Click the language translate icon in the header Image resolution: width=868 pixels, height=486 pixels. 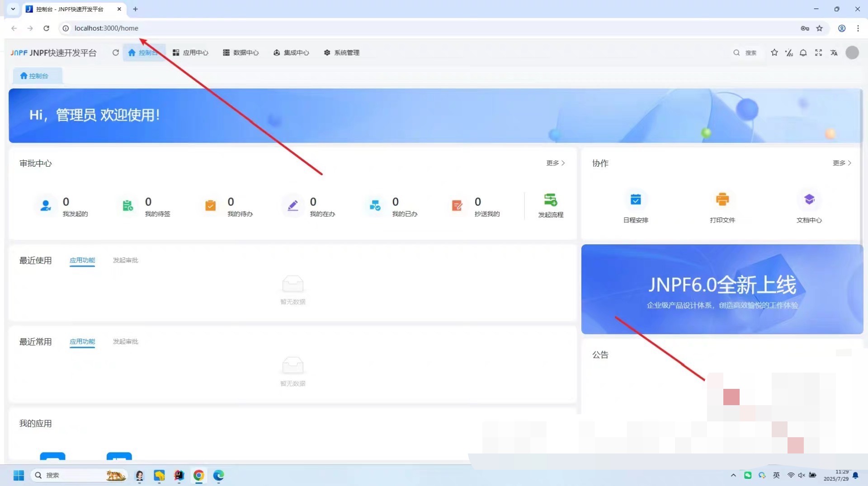coord(834,53)
